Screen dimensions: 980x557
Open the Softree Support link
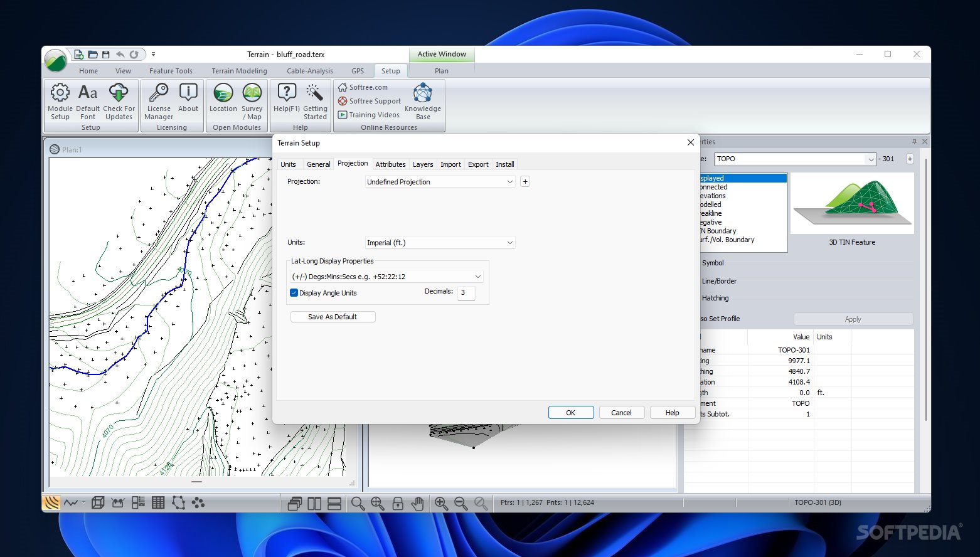click(x=370, y=101)
